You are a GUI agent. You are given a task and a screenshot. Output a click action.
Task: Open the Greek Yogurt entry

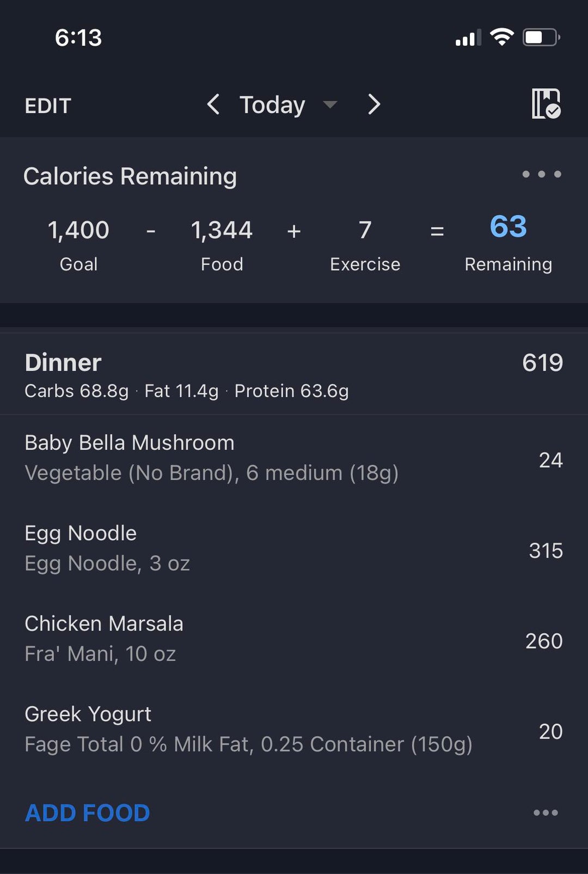tap(248, 729)
